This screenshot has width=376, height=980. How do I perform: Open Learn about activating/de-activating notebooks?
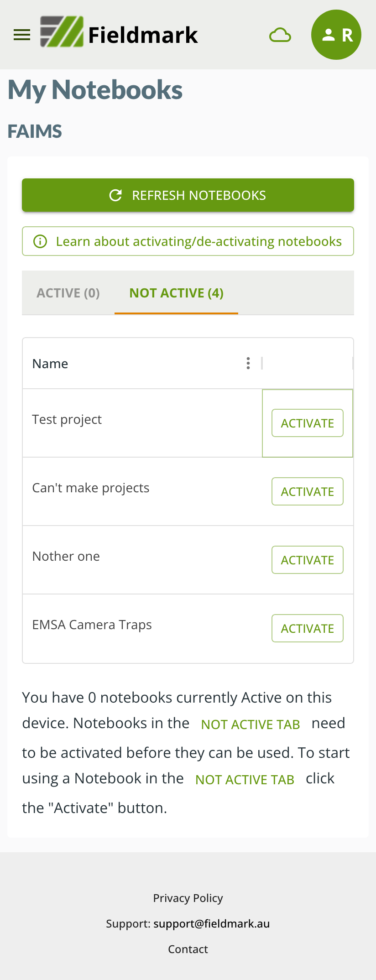(198, 241)
